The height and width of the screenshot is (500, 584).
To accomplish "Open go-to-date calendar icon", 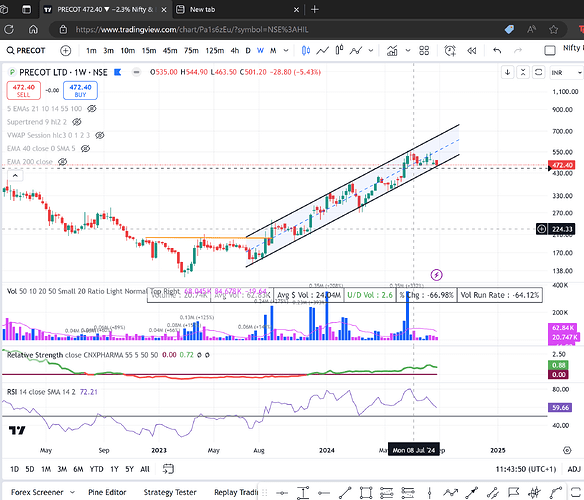I will (168, 469).
